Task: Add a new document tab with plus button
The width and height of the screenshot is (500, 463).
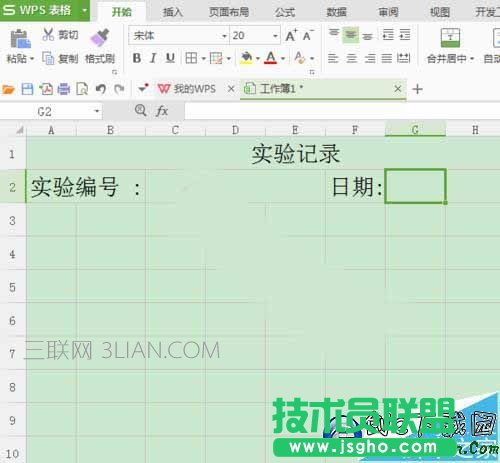Action: click(x=417, y=89)
